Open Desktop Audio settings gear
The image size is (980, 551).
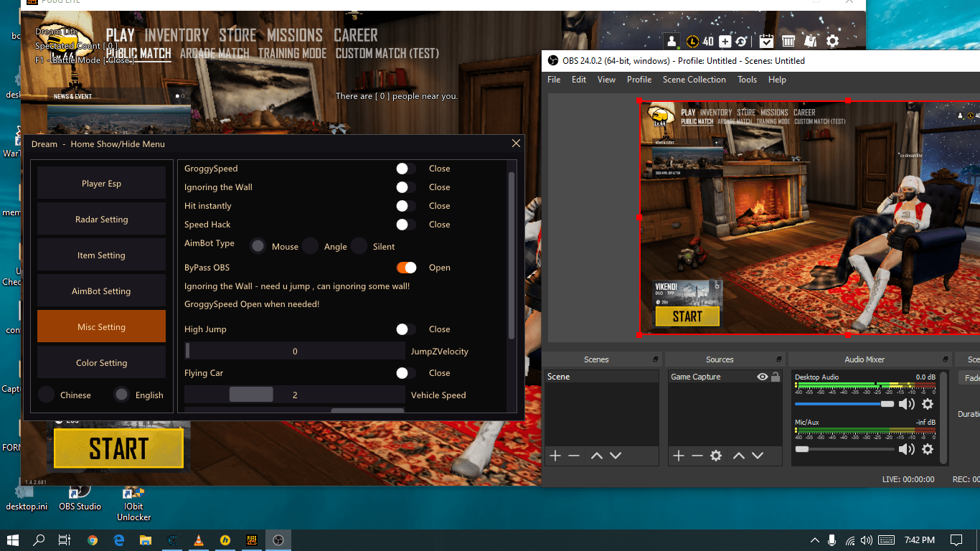point(928,404)
